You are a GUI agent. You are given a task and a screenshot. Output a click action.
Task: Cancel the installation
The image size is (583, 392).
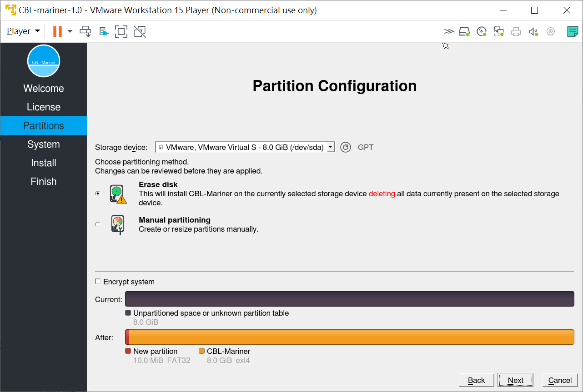(x=560, y=380)
